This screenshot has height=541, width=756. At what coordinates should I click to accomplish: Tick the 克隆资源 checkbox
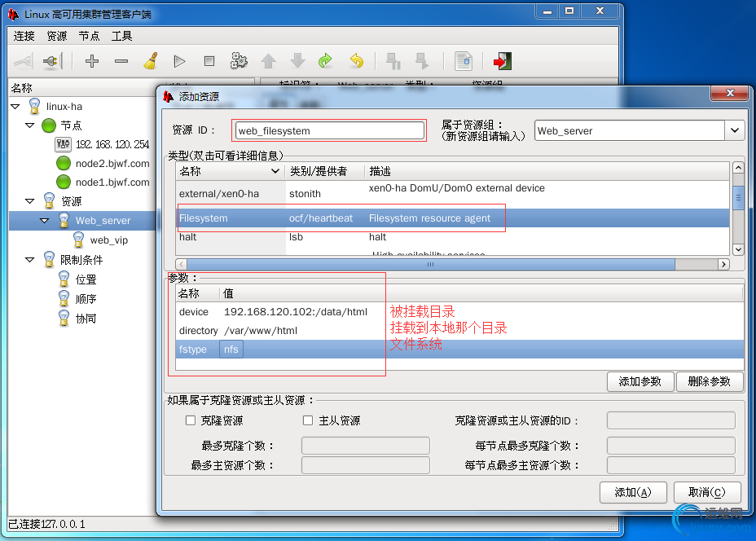click(x=191, y=420)
